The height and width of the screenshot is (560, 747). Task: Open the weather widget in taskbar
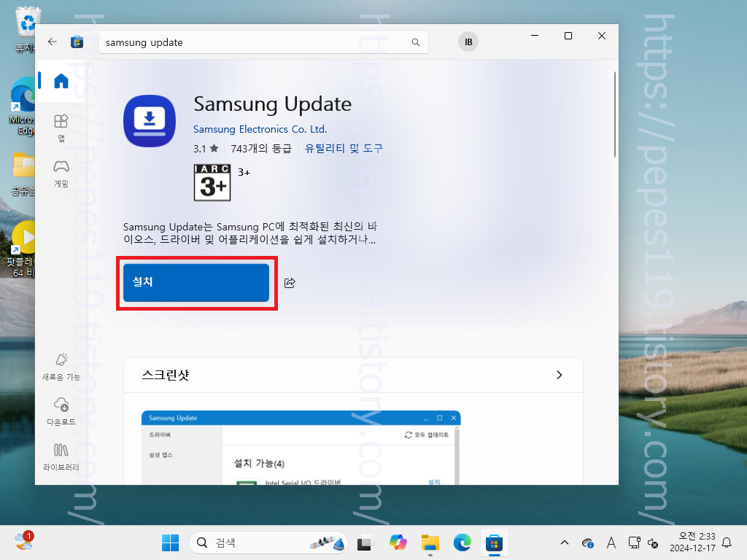(24, 542)
